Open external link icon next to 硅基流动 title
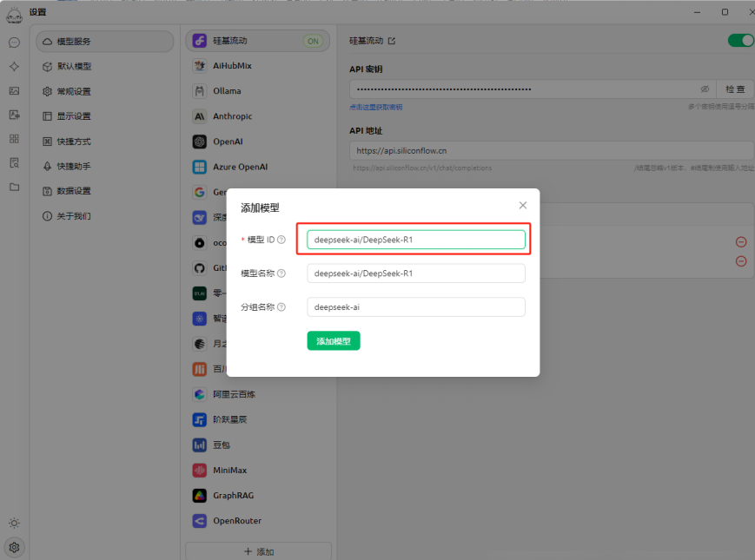The width and height of the screenshot is (755, 560). (392, 41)
